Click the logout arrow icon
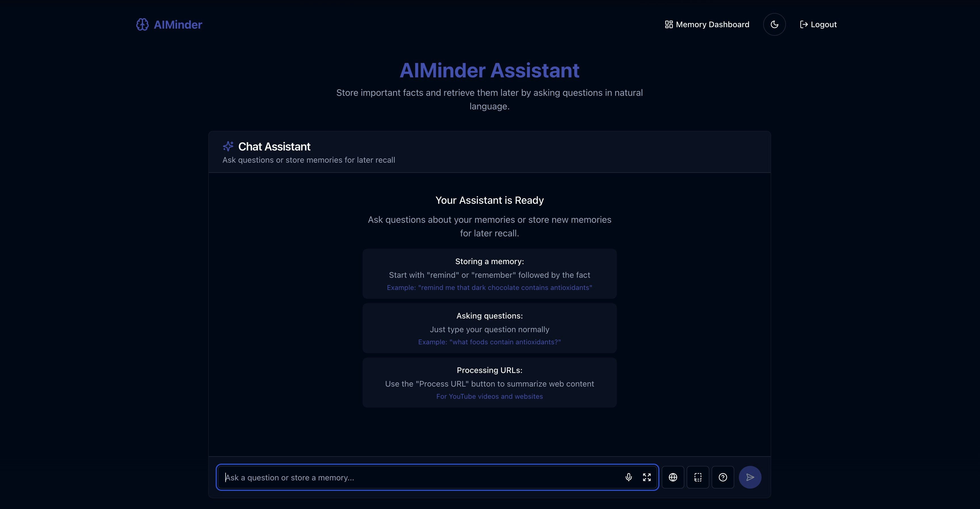This screenshot has height=509, width=980. [804, 25]
